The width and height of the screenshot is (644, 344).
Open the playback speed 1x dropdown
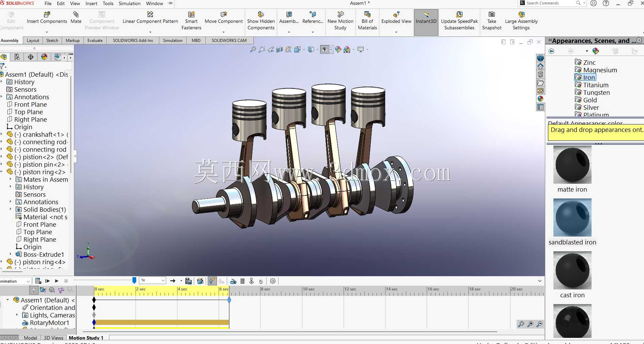tap(153, 280)
